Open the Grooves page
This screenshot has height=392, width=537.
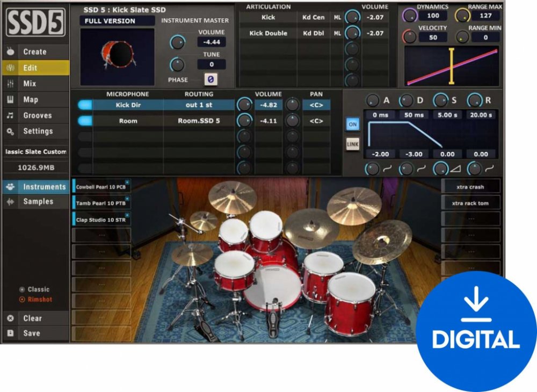pos(37,115)
